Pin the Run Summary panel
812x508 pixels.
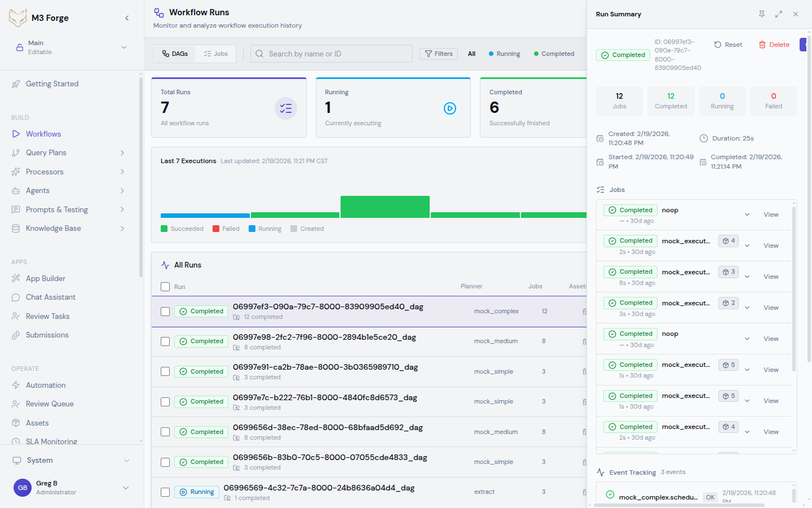click(761, 14)
